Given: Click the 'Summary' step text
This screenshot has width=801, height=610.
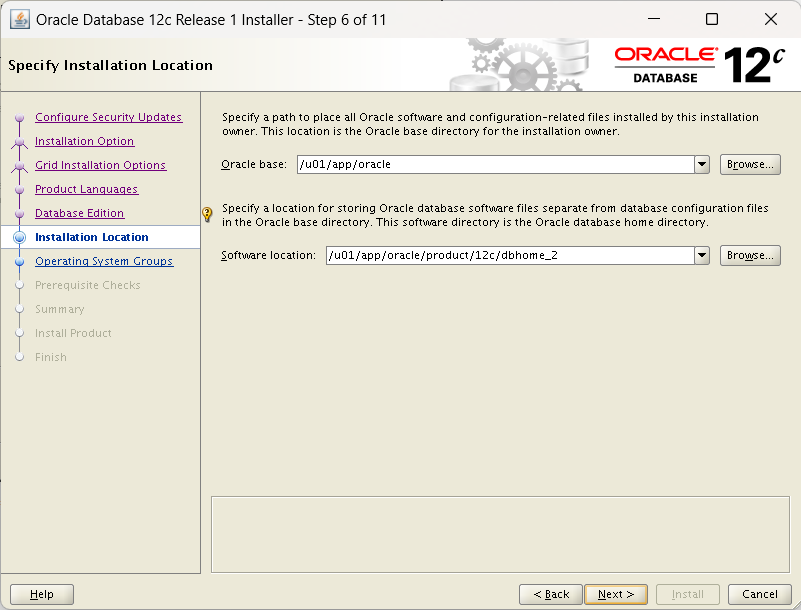Looking at the screenshot, I should click(60, 309).
